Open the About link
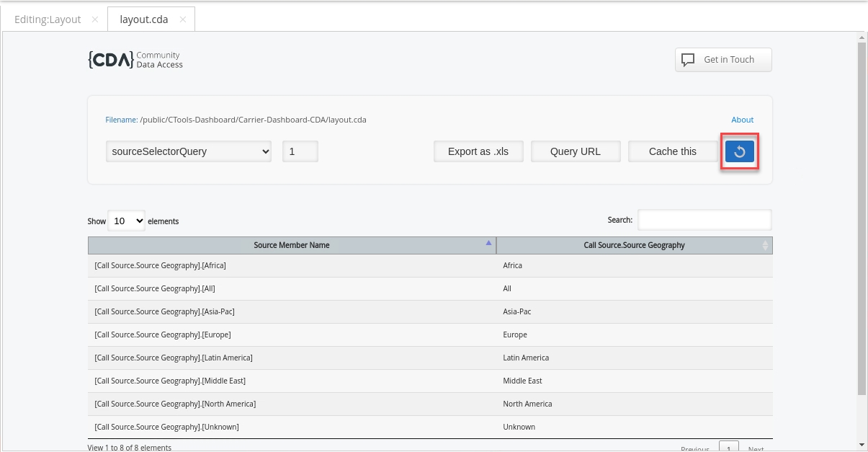Viewport: 868px width, 452px height. point(742,120)
